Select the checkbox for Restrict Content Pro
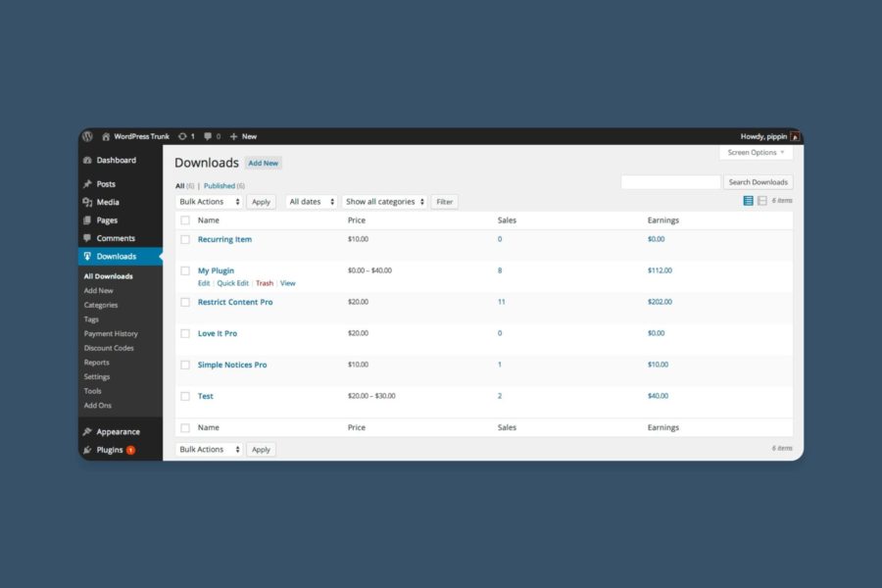 pos(185,302)
